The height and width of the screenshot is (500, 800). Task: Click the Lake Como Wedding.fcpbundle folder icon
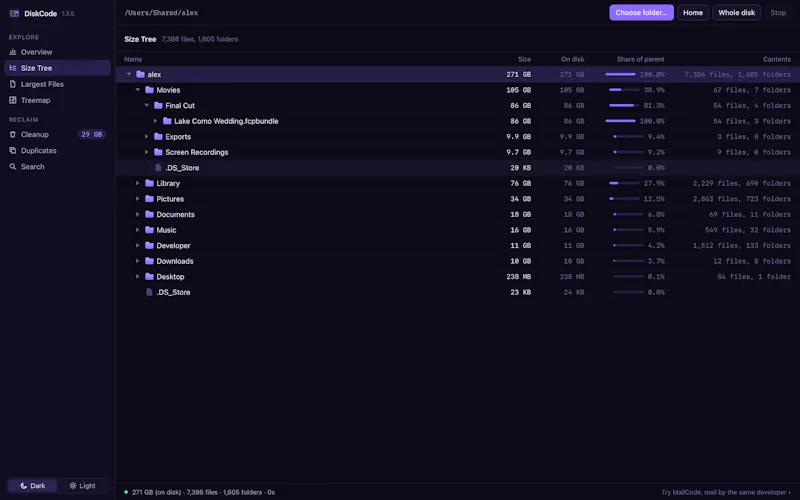point(167,121)
